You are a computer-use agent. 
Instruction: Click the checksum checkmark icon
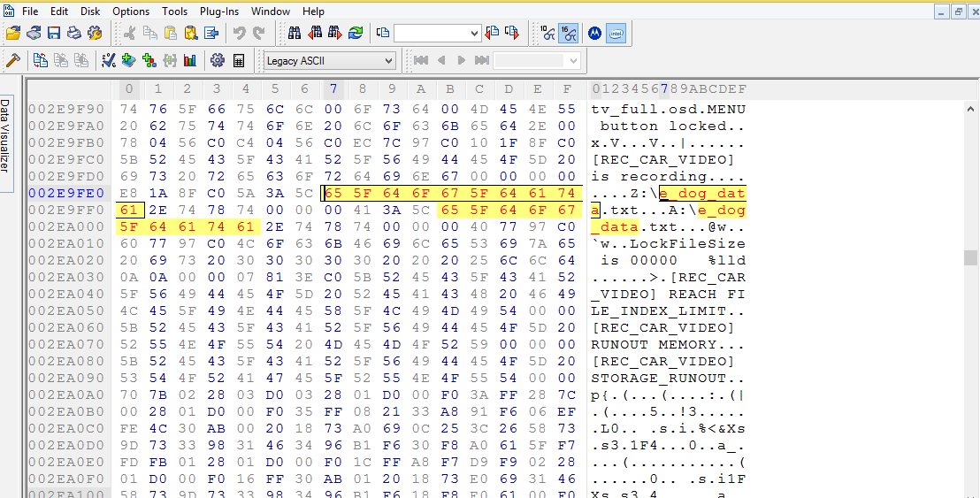click(x=108, y=61)
